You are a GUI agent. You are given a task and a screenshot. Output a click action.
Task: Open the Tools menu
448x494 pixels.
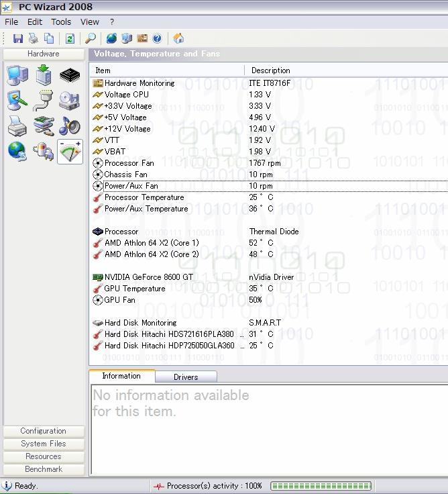click(x=61, y=21)
